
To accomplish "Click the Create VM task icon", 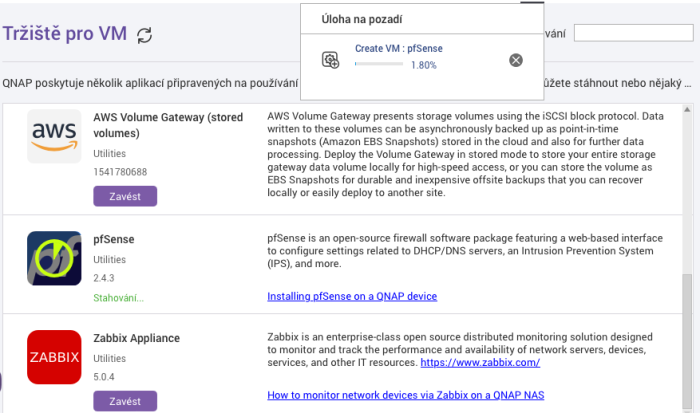I will click(330, 60).
